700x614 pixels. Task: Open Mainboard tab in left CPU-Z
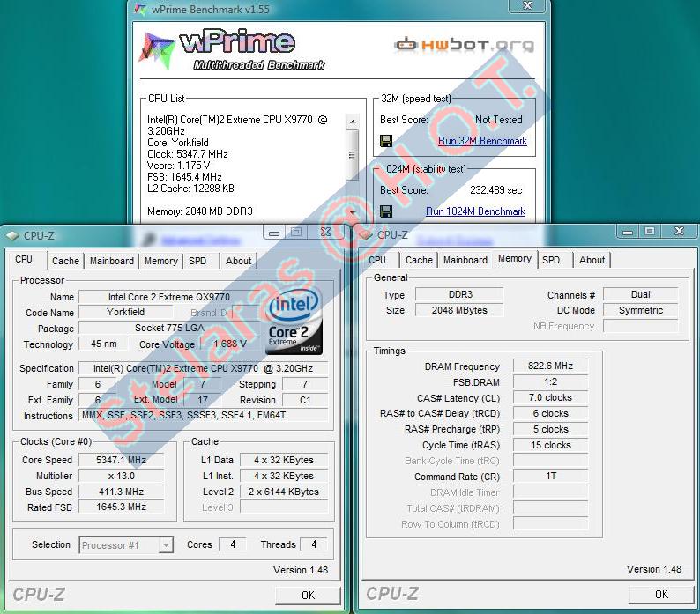tap(112, 261)
